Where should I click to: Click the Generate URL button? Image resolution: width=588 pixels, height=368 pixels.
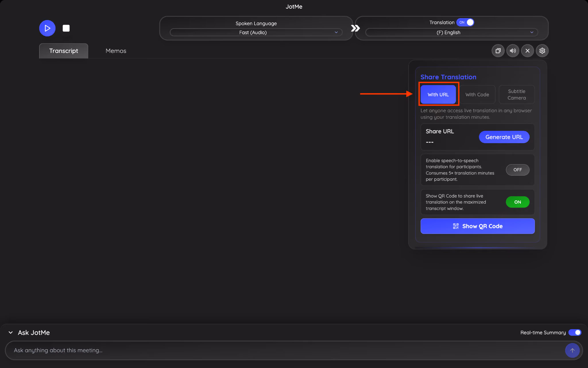(x=504, y=137)
